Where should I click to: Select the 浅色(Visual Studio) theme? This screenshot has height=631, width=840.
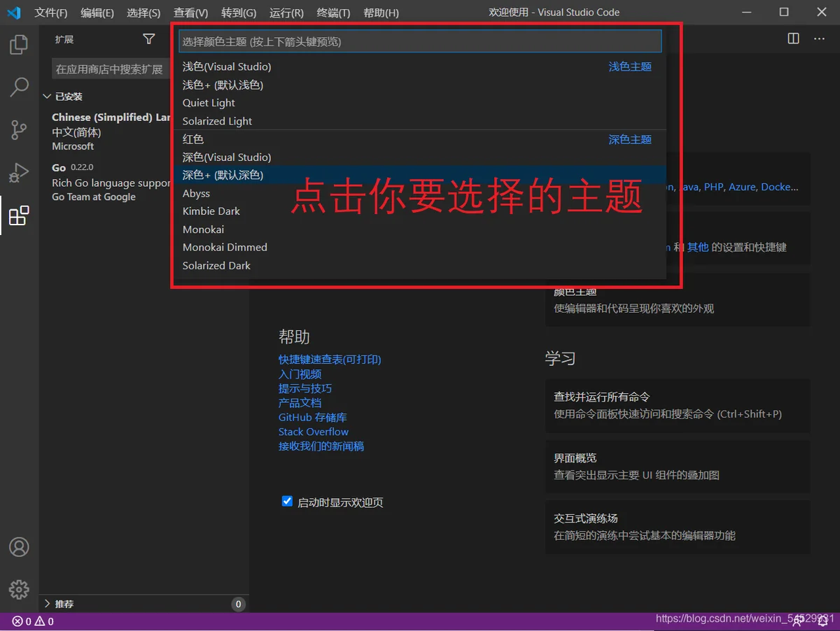[x=420, y=66]
